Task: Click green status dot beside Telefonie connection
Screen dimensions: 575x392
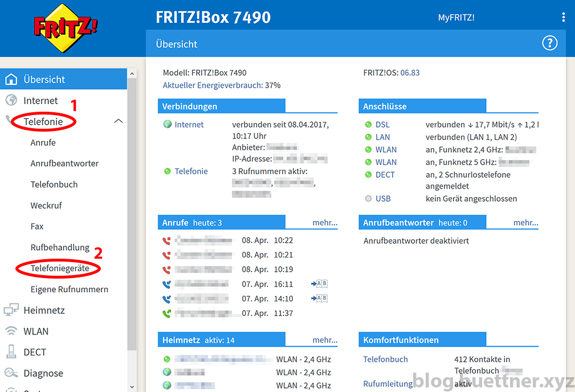Action: tap(167, 171)
